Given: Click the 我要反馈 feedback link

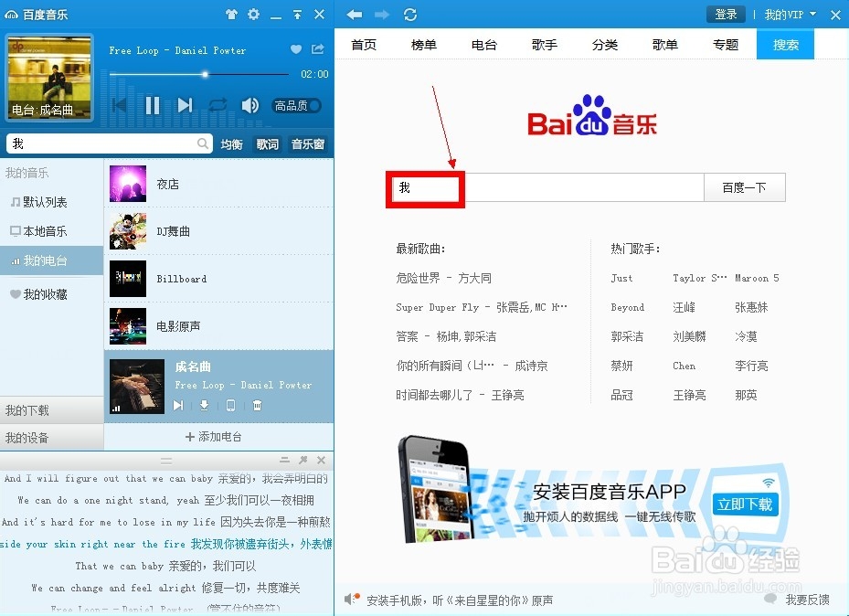Looking at the screenshot, I should pos(807,600).
